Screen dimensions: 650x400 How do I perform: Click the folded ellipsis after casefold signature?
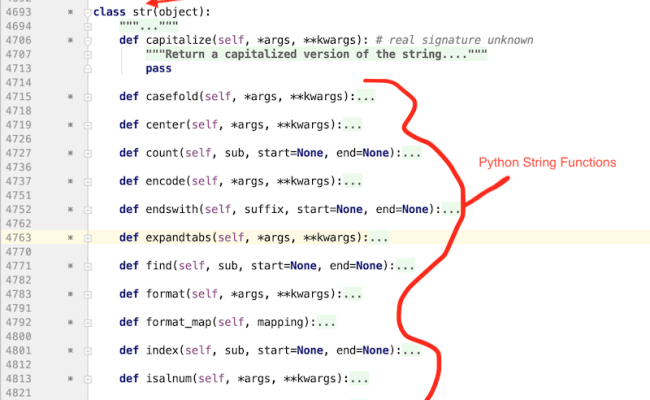click(x=366, y=97)
